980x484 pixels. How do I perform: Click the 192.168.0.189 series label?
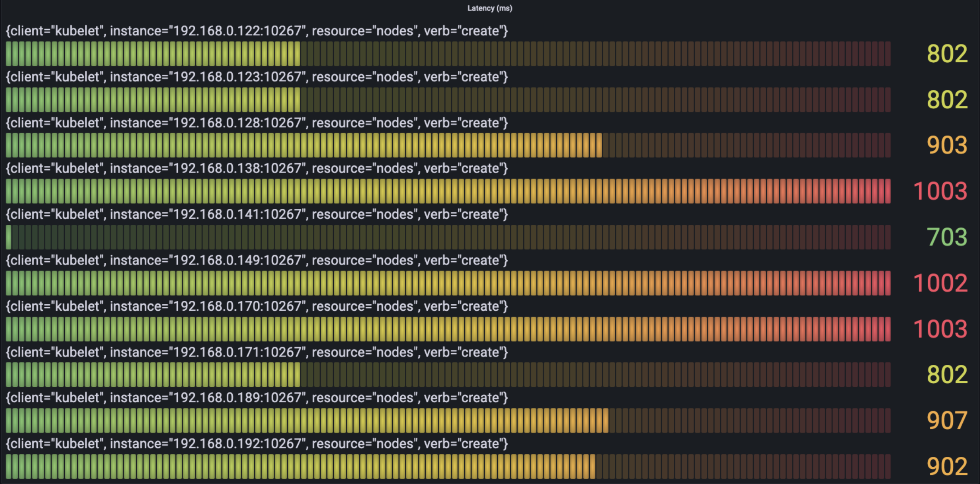coord(257,398)
